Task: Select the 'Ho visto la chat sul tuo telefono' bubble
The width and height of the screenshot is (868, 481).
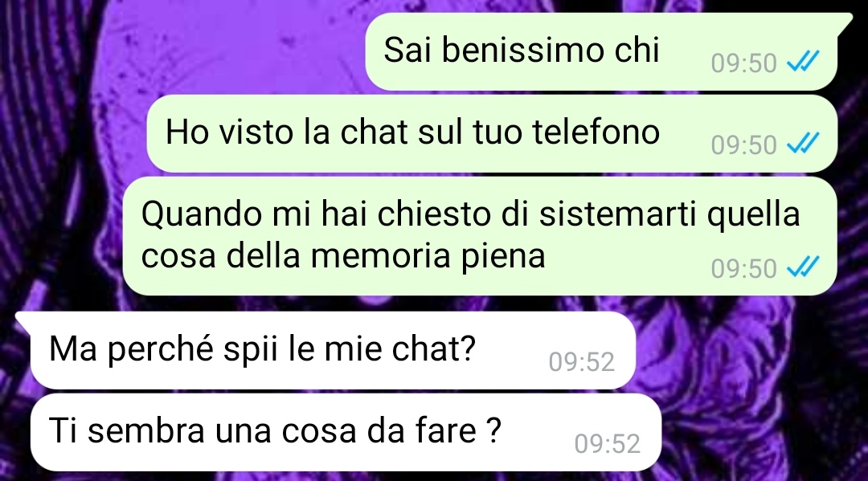Action: [492, 133]
